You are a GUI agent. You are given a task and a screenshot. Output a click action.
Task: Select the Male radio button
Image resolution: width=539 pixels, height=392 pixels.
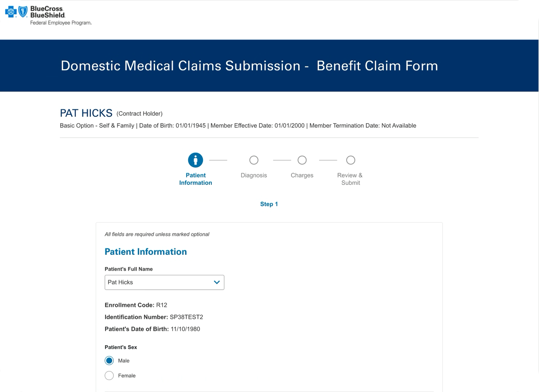tap(109, 361)
